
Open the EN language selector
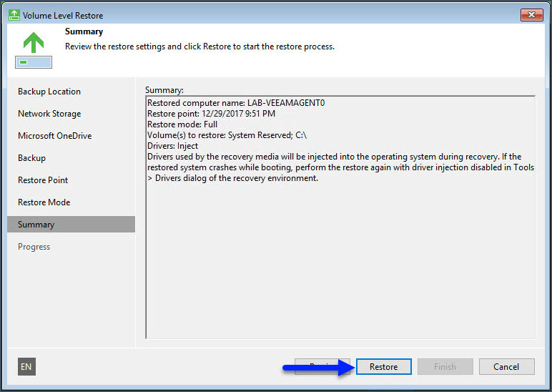pos(26,367)
